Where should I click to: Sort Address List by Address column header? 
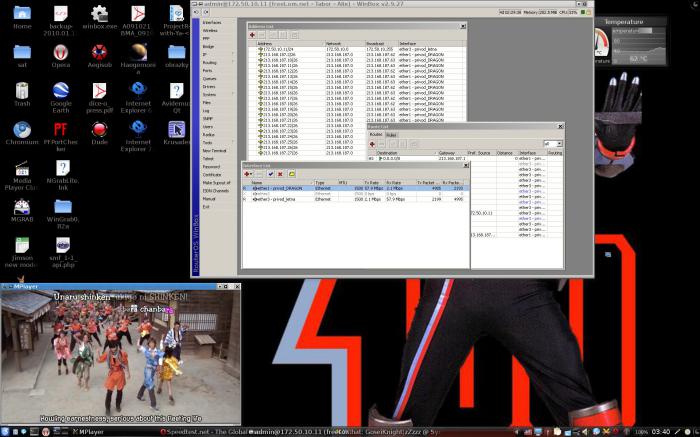pos(290,43)
